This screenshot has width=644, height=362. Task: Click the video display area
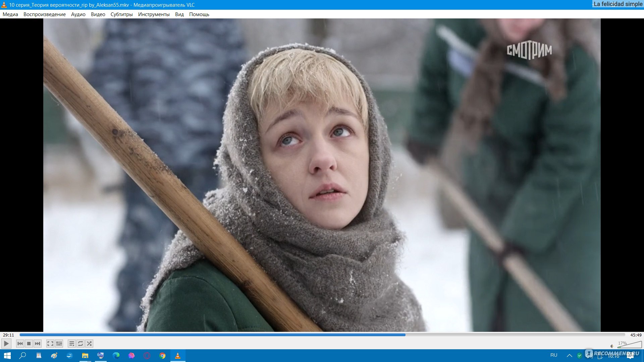(322, 175)
